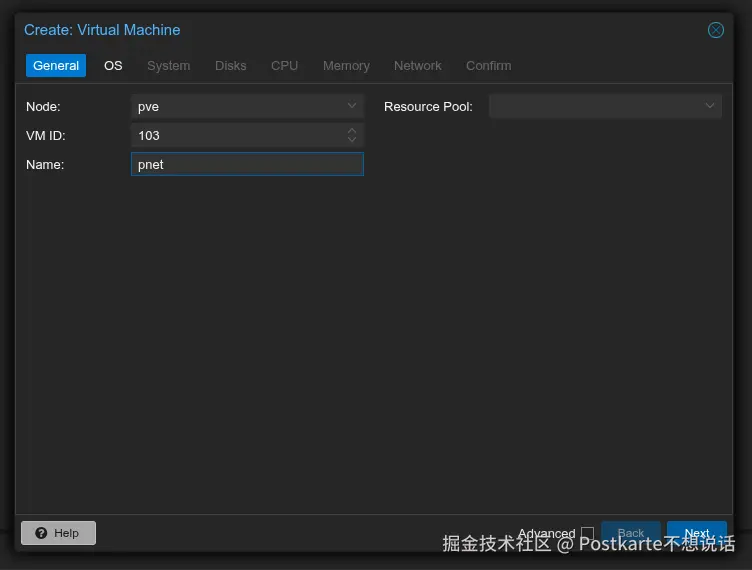
Task: Click the Back button
Action: pos(631,533)
